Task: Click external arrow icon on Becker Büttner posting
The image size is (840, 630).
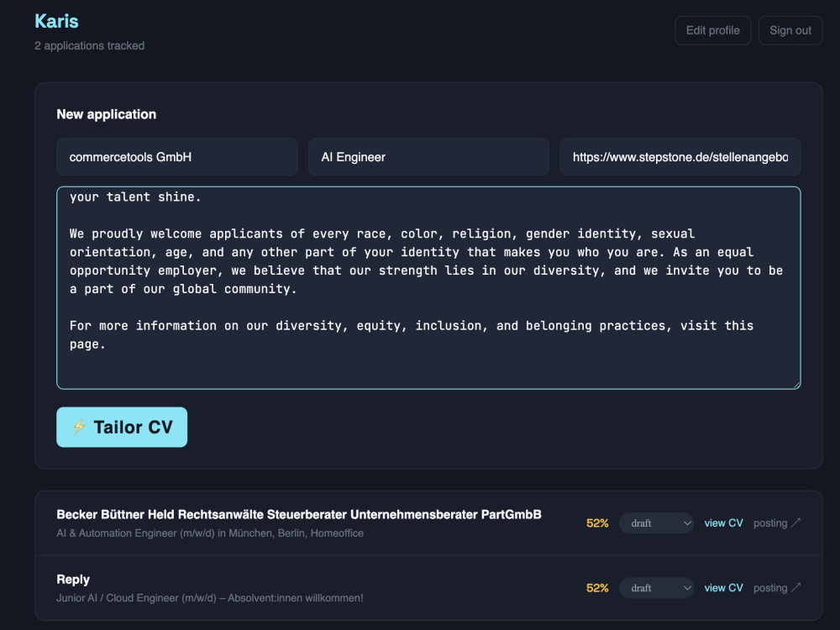Action: point(796,522)
